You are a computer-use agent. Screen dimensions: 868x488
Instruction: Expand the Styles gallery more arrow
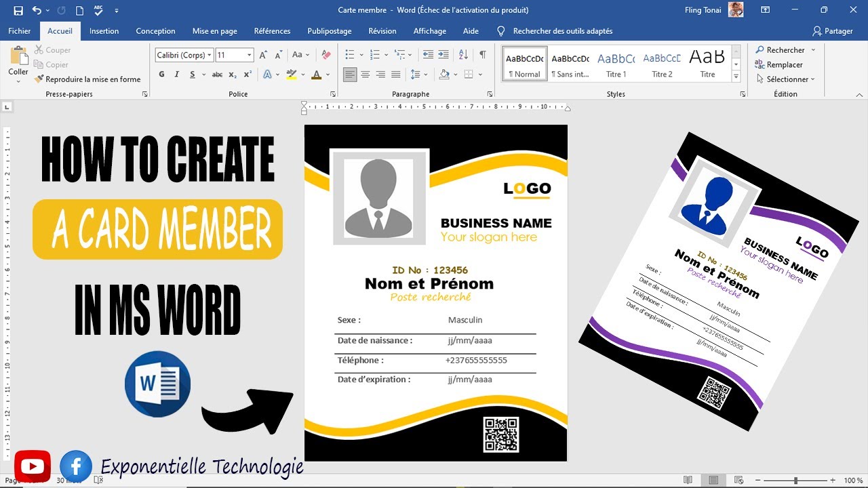(x=736, y=77)
